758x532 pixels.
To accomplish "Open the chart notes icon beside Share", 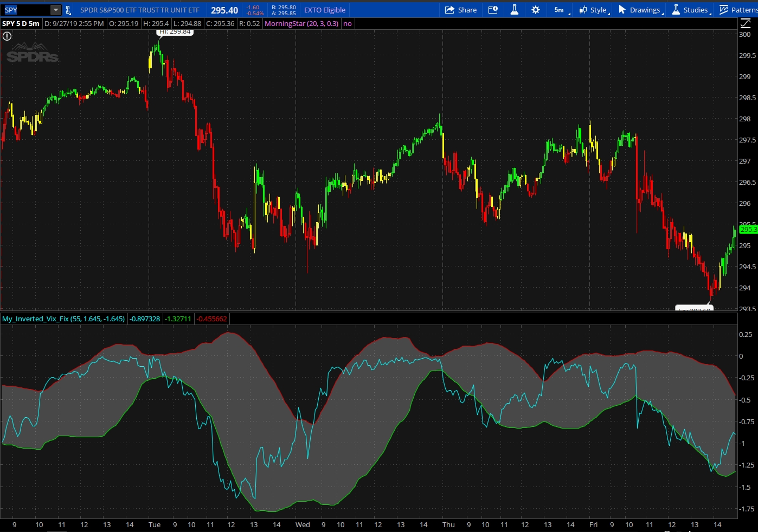I will tap(493, 10).
